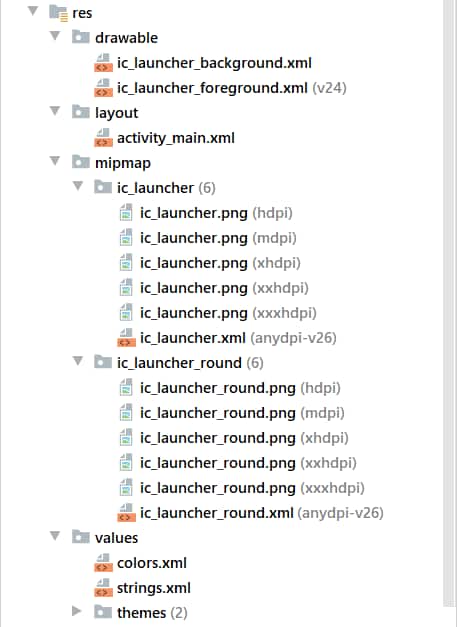Image resolution: width=457 pixels, height=627 pixels.
Task: Select ic_launcher.png (xxhdpi) entry
Action: point(224,288)
